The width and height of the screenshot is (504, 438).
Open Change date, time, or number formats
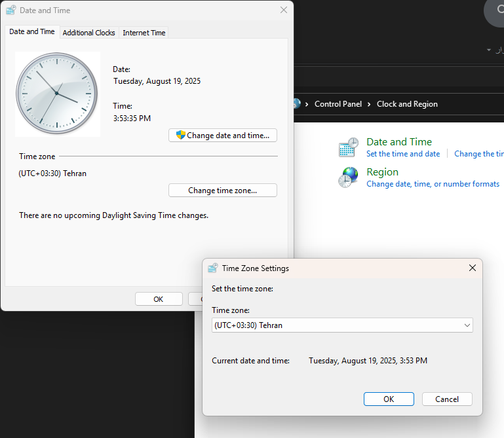point(433,184)
